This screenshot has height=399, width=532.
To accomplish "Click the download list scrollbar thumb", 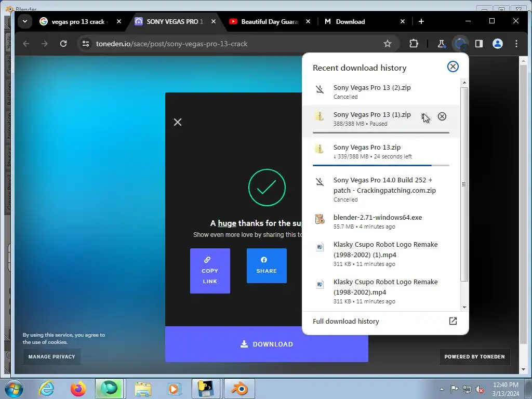I will point(464,184).
